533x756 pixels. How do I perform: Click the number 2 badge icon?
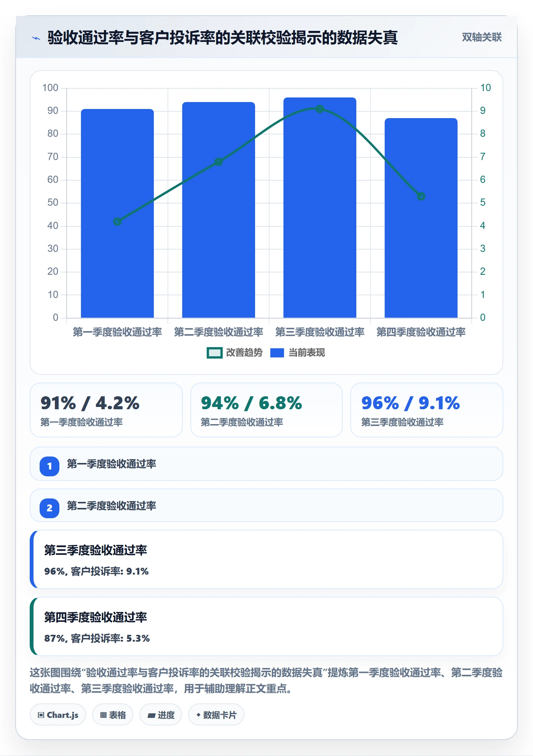pos(49,508)
